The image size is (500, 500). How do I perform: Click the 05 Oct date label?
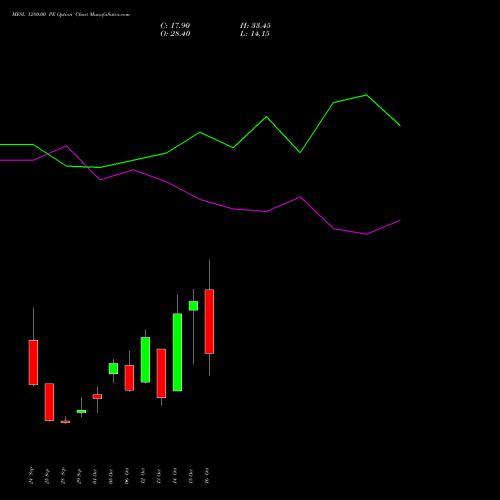click(111, 476)
